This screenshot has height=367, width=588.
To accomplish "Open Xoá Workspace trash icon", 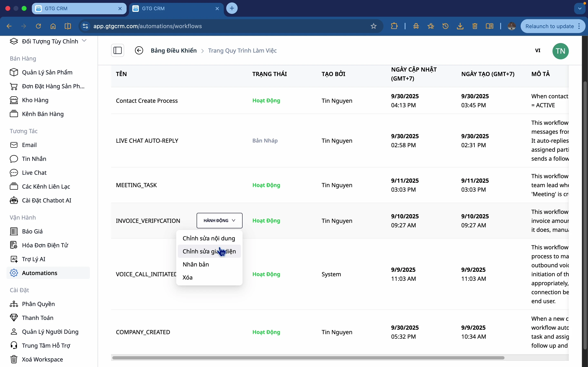I will [x=14, y=359].
